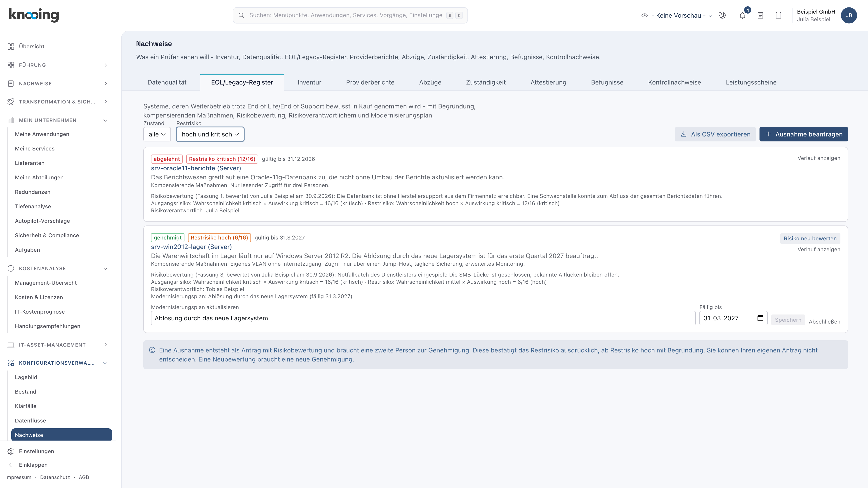Focus the global search field
Screen dimensions: 868x488
(x=350, y=16)
